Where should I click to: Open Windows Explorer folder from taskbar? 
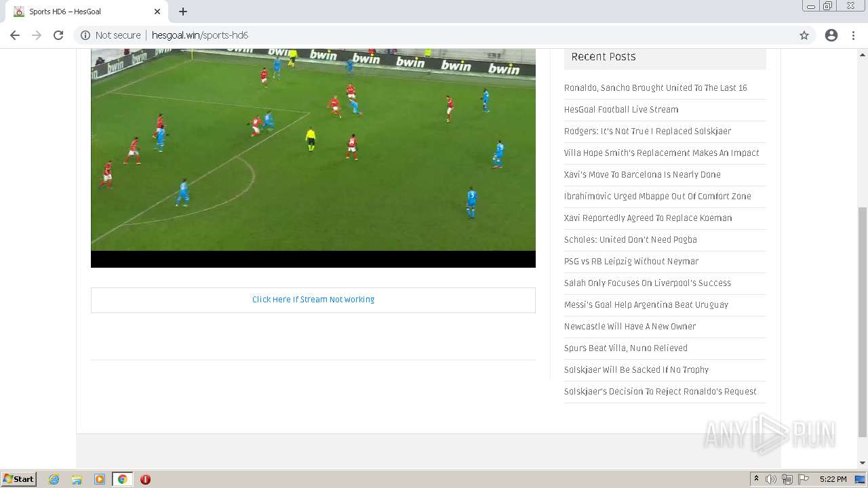(x=77, y=479)
